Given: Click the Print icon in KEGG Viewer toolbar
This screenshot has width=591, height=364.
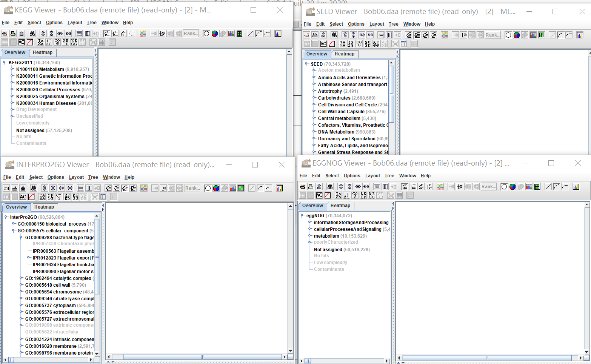Looking at the screenshot, I should tap(13, 34).
